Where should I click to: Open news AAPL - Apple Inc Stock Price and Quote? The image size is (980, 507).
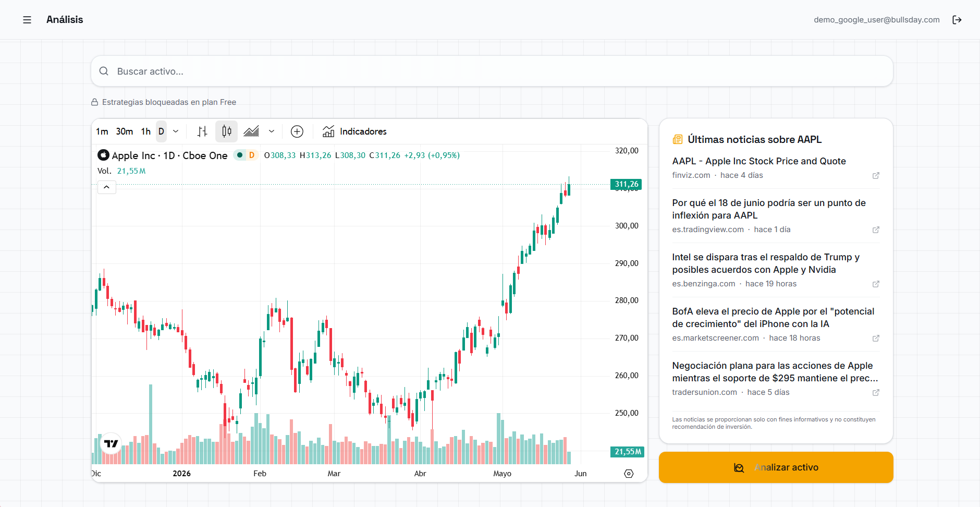pos(759,161)
